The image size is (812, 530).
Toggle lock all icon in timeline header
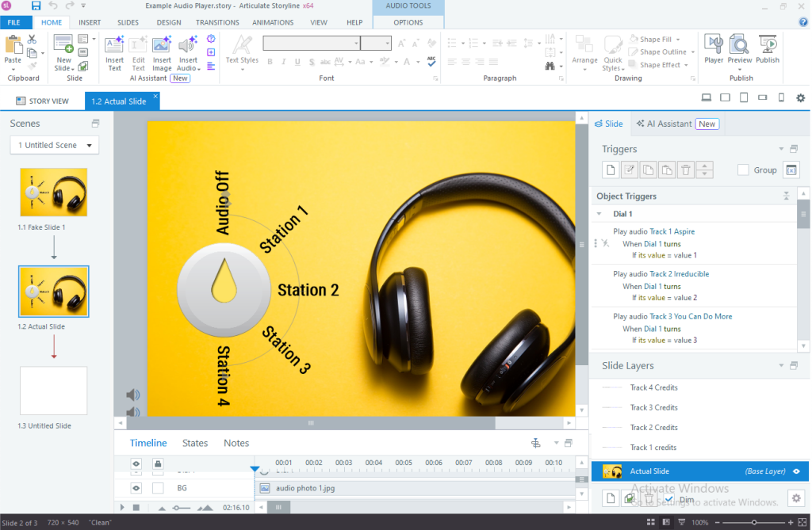(x=158, y=463)
